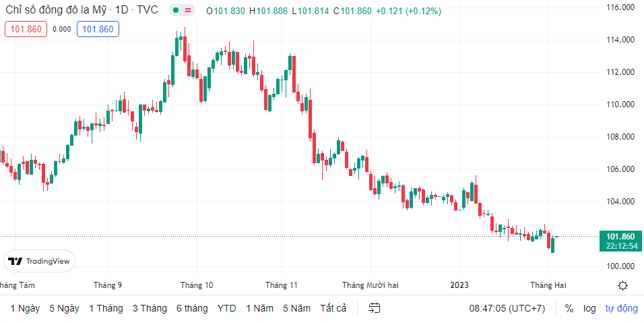Viewport: 644px width, 321px height.
Task: Toggle the log scale mode
Action: pyautogui.click(x=589, y=308)
